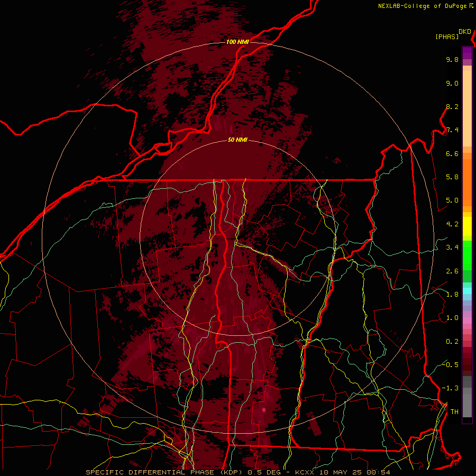Pick the bright green band of the color scale
Screen dimensions: 476x476
467,255
